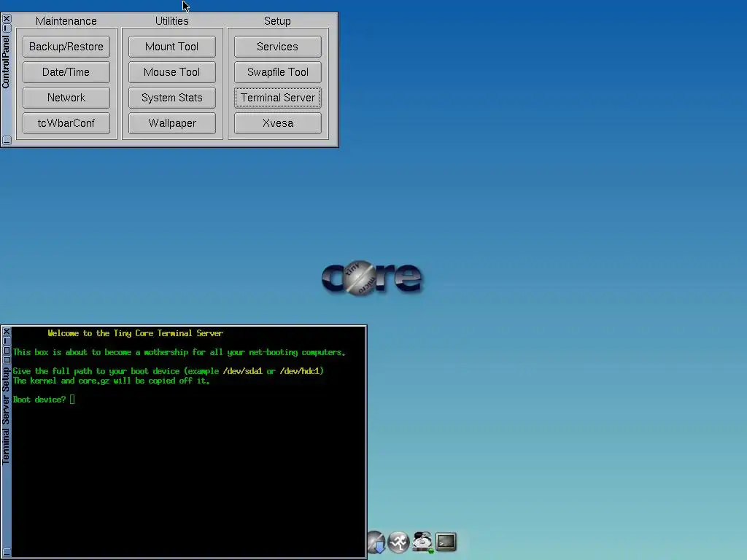Show System Stats
Viewport: 747px width, 560px height.
(x=172, y=98)
